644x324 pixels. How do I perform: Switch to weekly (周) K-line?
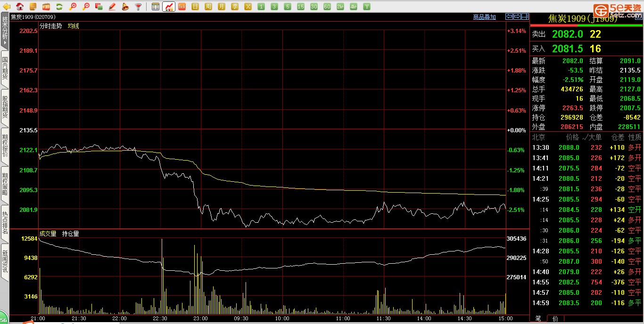click(208, 7)
